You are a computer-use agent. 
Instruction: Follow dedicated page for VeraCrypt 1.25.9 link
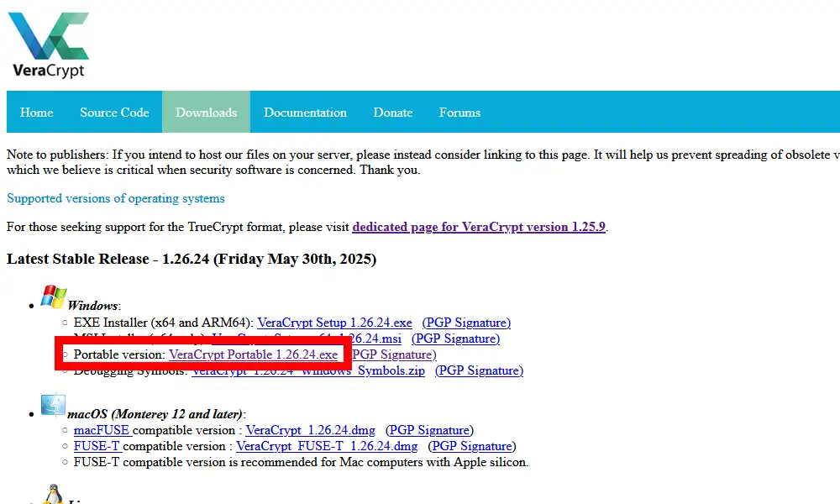click(479, 227)
